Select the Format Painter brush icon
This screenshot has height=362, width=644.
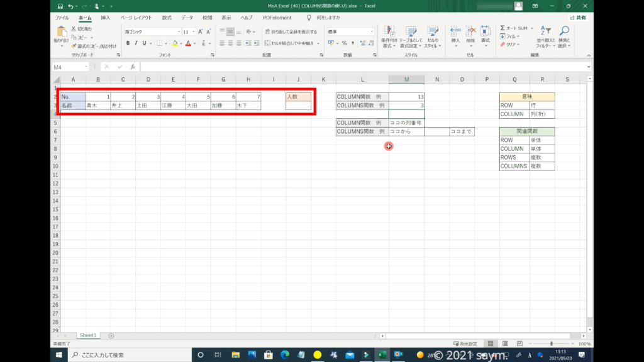point(74,46)
